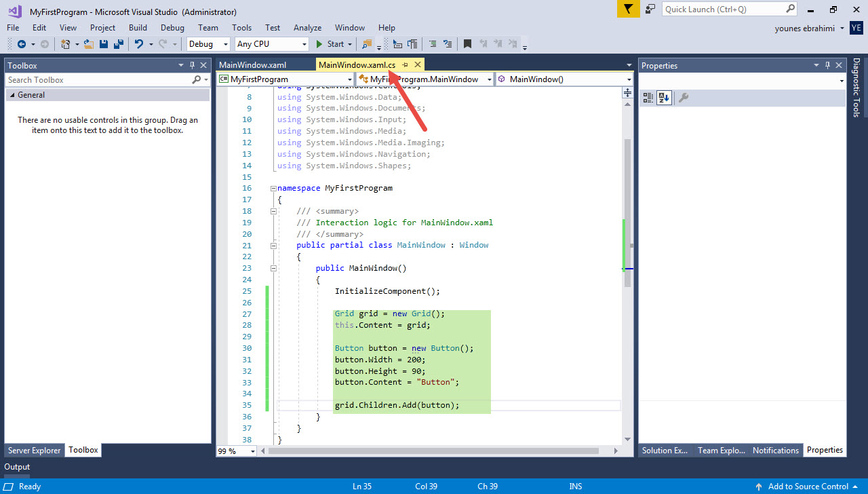Click the Undo toolbar icon

tap(139, 43)
